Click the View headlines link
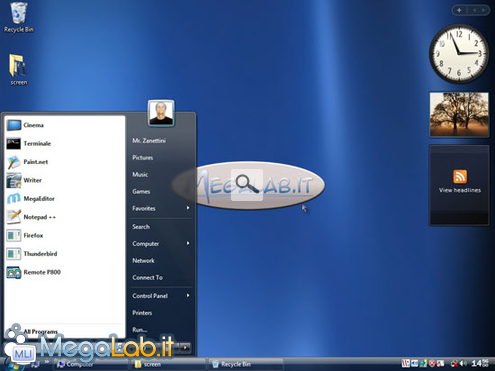495x371 pixels. pyautogui.click(x=460, y=190)
